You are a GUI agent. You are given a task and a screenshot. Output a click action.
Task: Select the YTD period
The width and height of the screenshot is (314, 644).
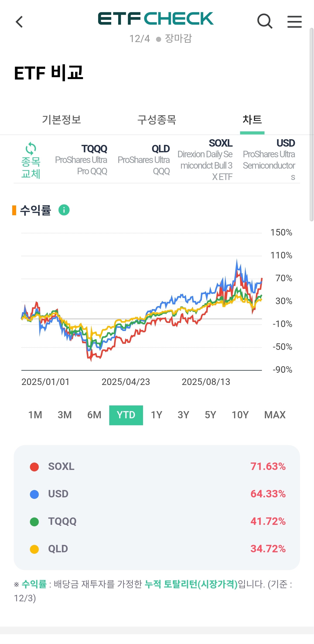click(126, 415)
